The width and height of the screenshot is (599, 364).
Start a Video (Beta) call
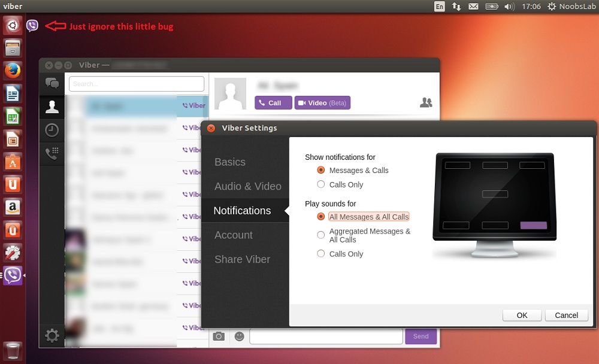click(x=322, y=103)
